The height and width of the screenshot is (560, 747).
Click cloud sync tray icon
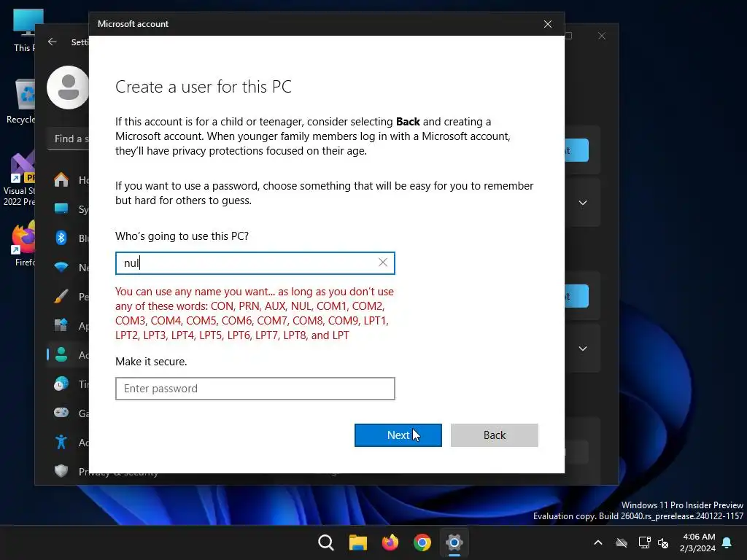622,542
